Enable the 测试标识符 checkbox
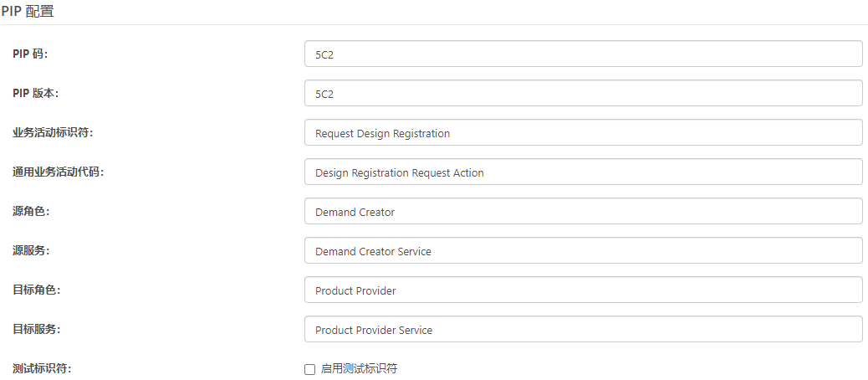The width and height of the screenshot is (868, 380). pyautogui.click(x=310, y=369)
